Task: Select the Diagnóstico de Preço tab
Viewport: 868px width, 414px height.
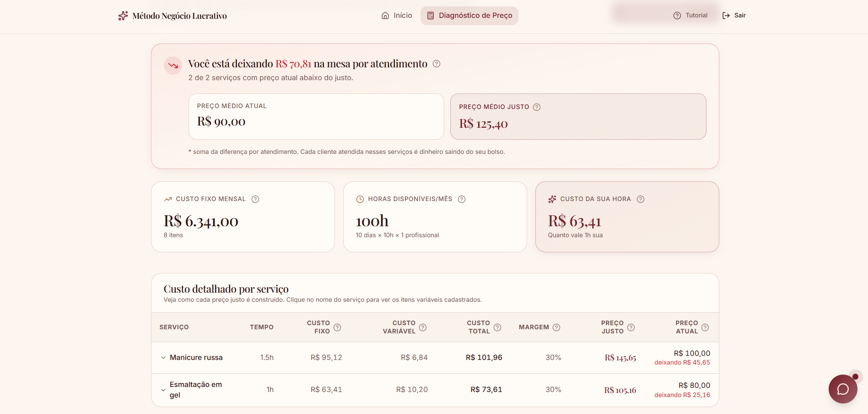Action: [x=469, y=15]
